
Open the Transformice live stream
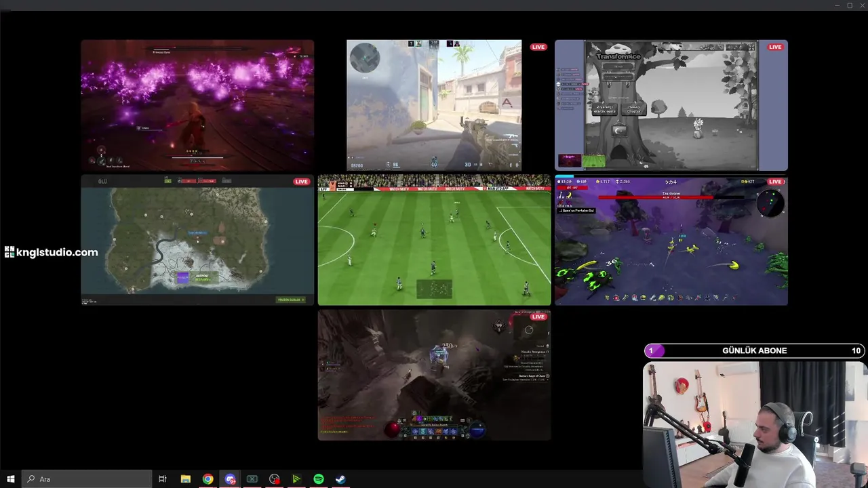[x=671, y=105]
